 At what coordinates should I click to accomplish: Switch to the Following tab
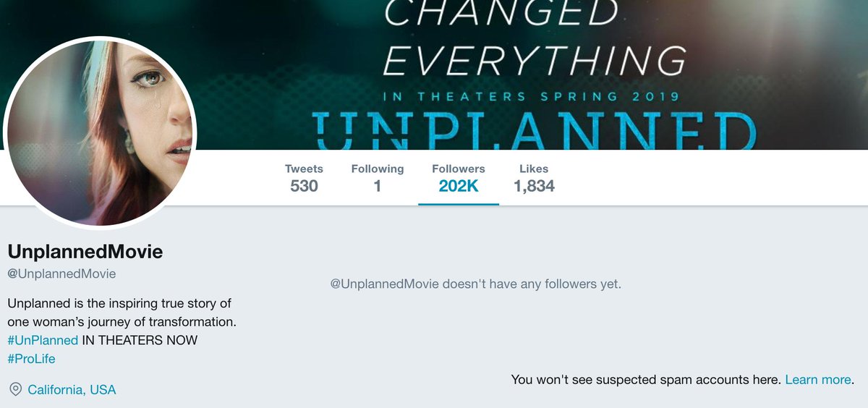pyautogui.click(x=378, y=178)
